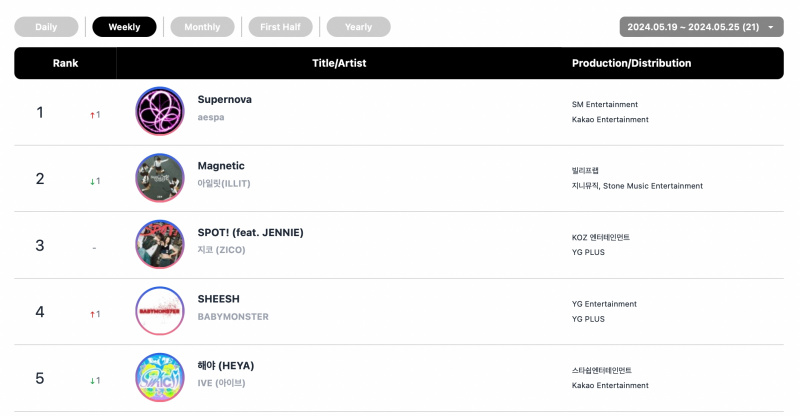Click the green down arrow beside rank 2
Screen dimensions: 800x416
[92, 182]
